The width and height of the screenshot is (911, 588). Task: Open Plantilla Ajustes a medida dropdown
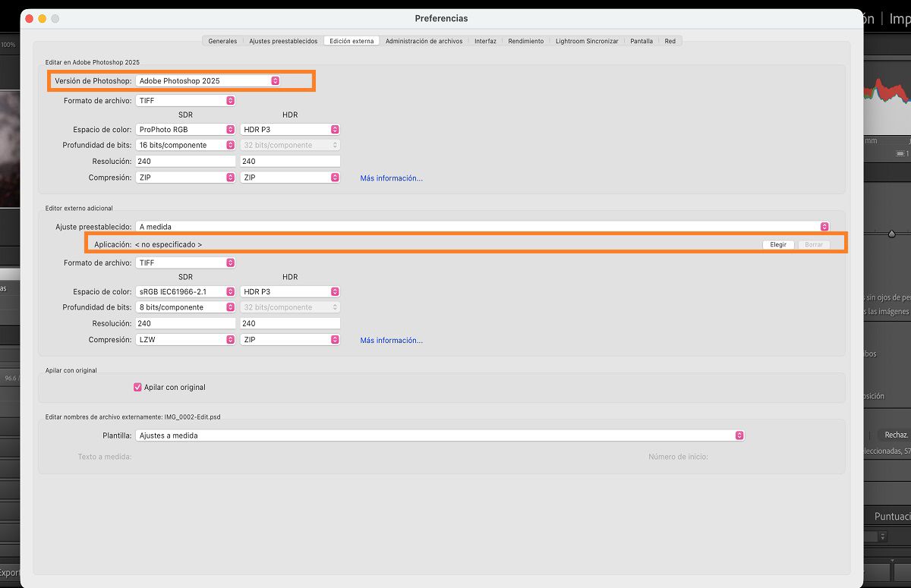click(x=440, y=435)
